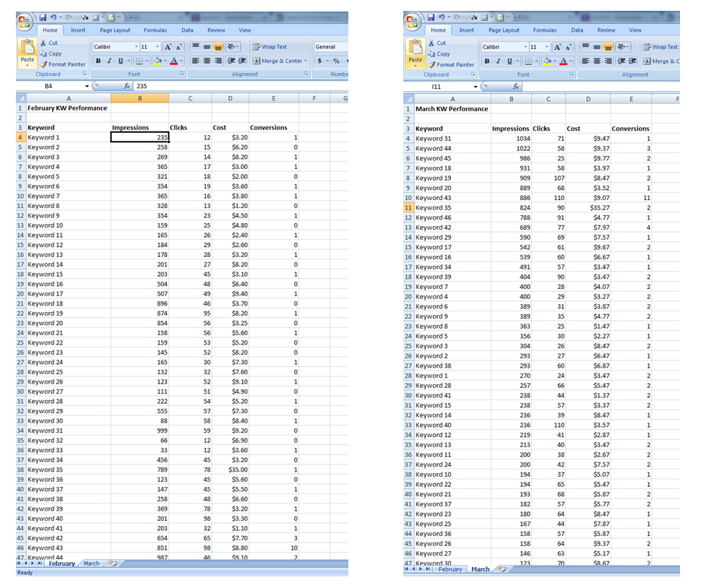
Task: Align text right in February window
Action: [x=218, y=61]
